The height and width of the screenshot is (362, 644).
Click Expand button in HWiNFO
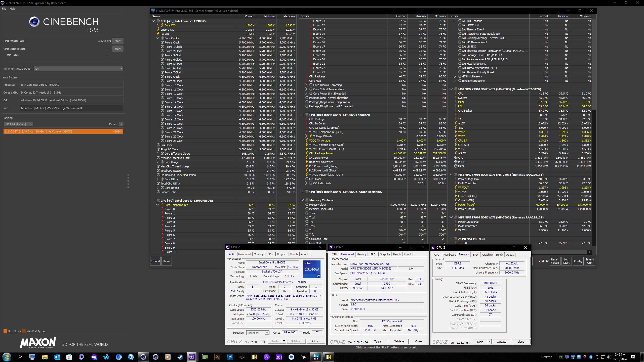coord(155,261)
